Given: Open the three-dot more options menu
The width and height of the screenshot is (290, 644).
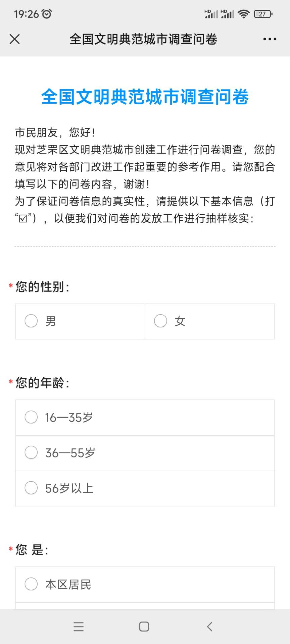Looking at the screenshot, I should point(270,39).
